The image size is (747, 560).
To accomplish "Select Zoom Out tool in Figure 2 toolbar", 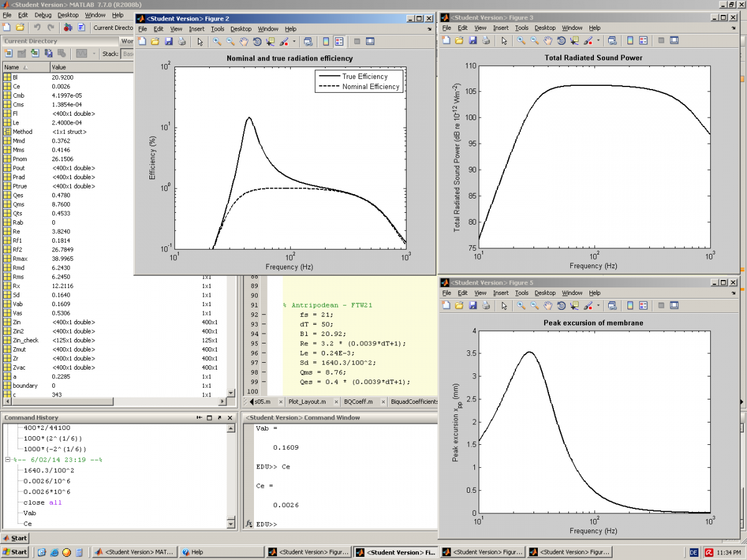I will [230, 42].
